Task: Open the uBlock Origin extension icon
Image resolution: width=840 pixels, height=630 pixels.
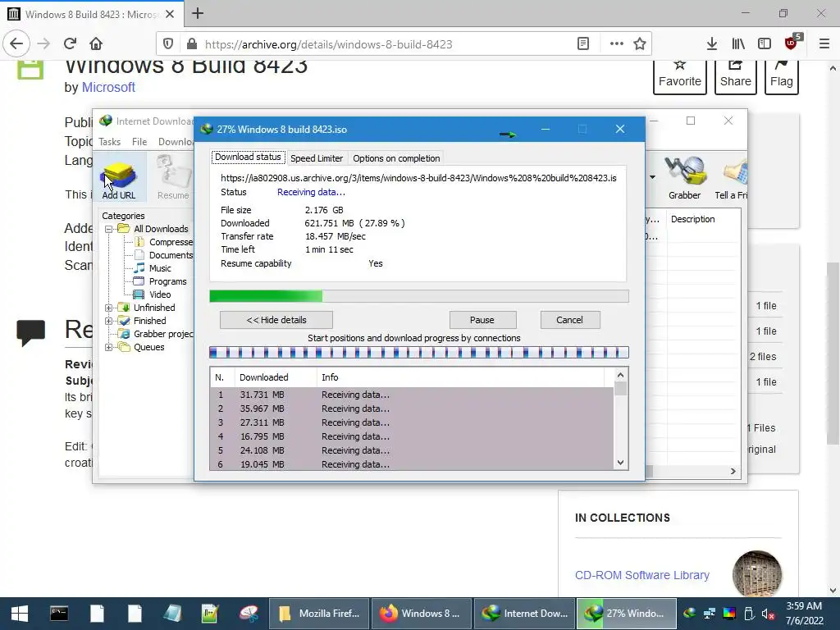Action: pos(792,43)
